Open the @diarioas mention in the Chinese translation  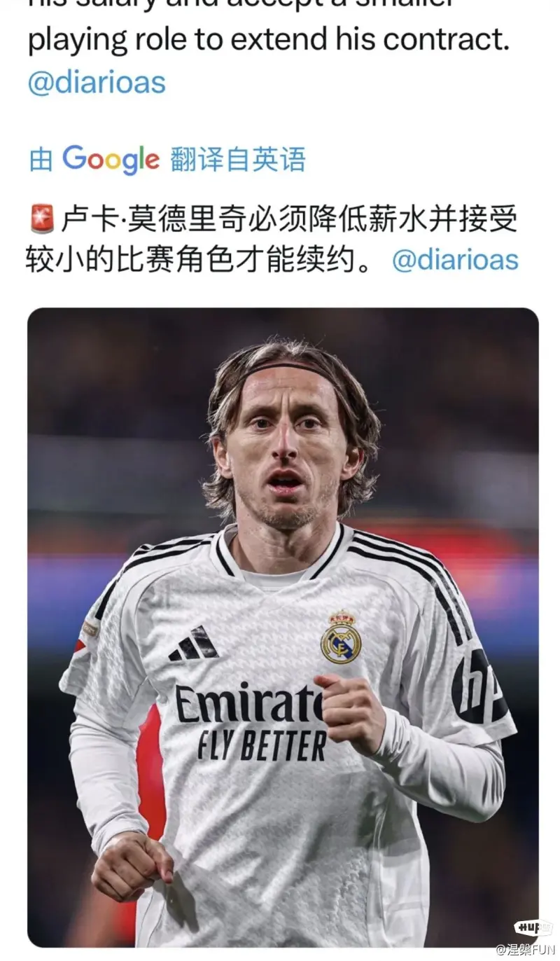click(x=455, y=260)
